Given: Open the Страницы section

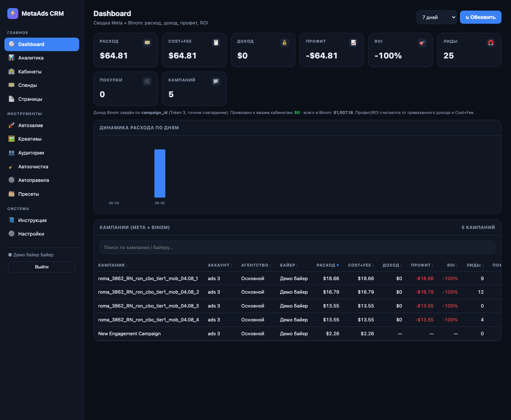Looking at the screenshot, I should (x=42, y=99).
